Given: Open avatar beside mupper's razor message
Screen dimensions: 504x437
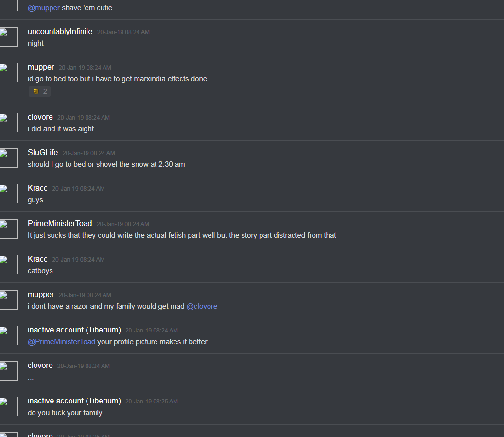Looking at the screenshot, I should click(x=9, y=300).
